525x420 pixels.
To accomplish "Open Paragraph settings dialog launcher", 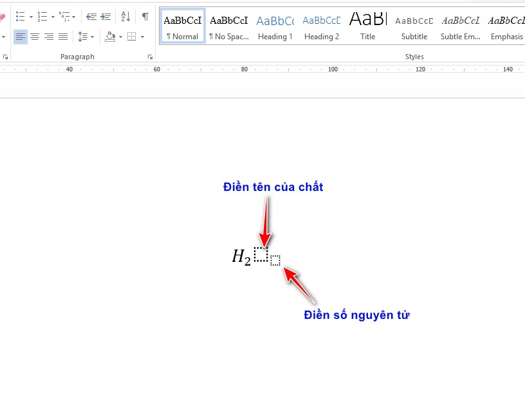I will pos(150,57).
